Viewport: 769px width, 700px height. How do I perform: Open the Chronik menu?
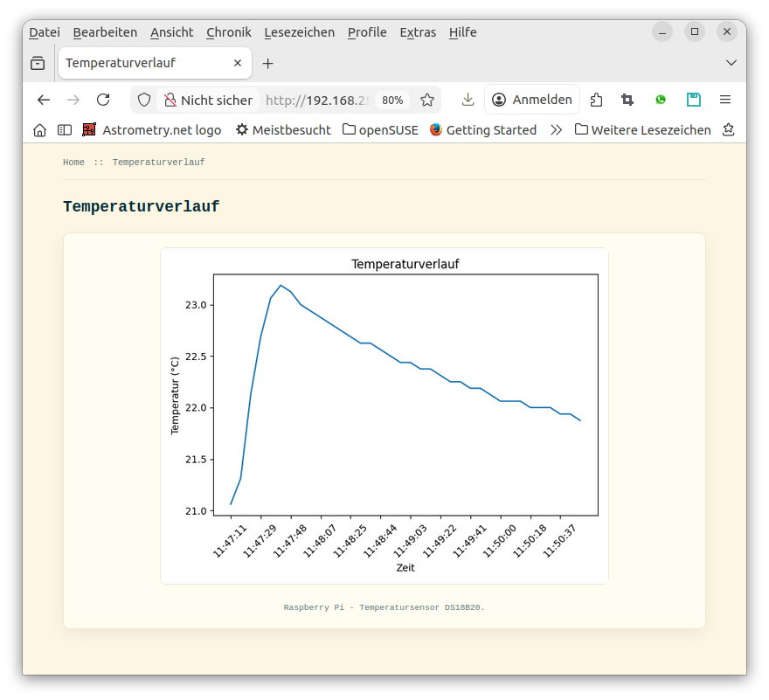(228, 32)
